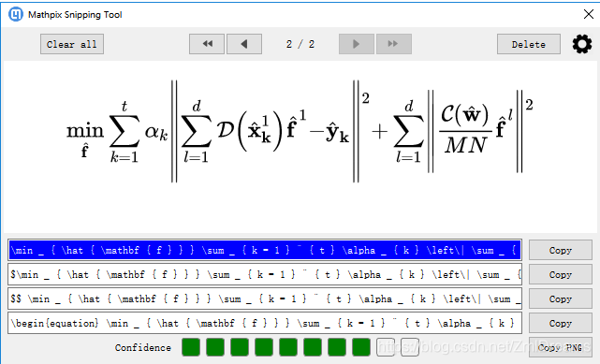Select the begin{equation} LaTeX field
The image size is (600, 364).
pyautogui.click(x=265, y=323)
